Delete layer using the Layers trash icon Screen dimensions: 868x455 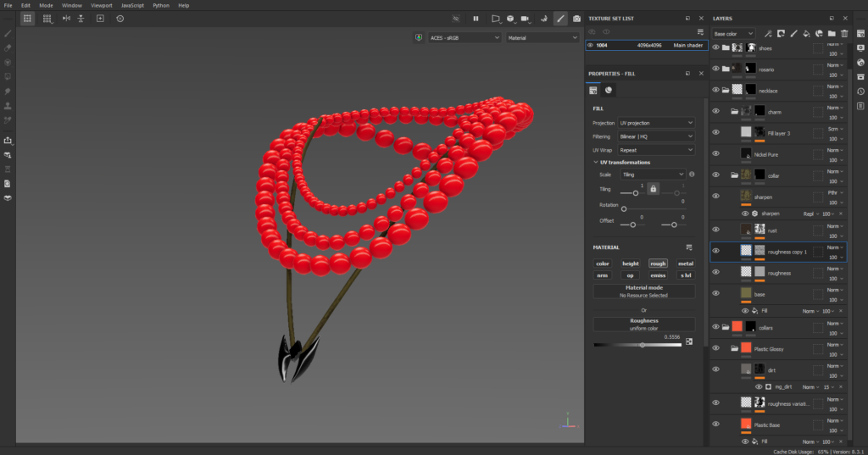click(843, 34)
